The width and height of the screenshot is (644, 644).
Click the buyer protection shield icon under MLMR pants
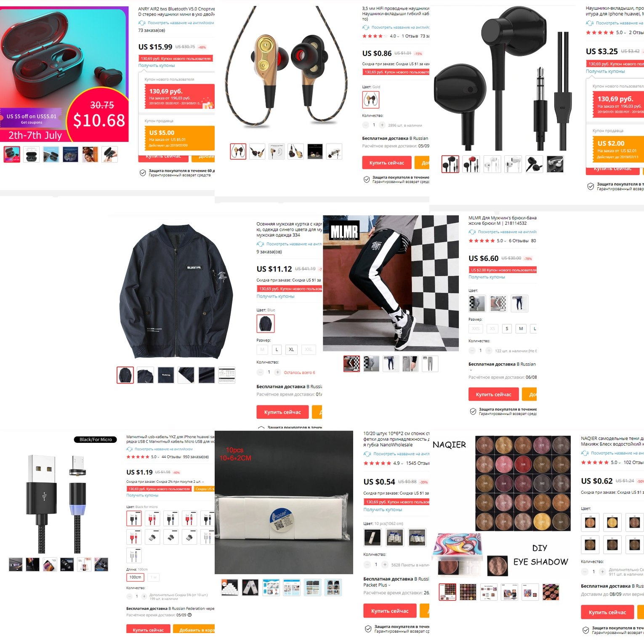[x=473, y=411]
